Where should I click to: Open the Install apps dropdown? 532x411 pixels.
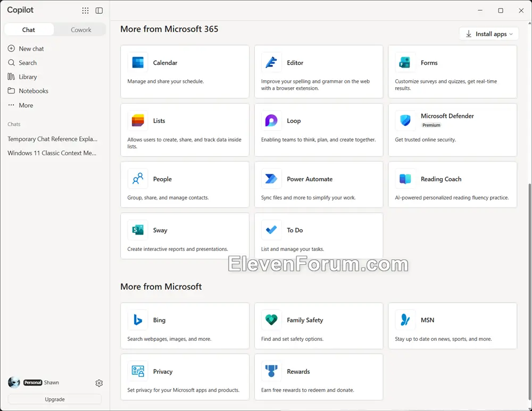[489, 34]
